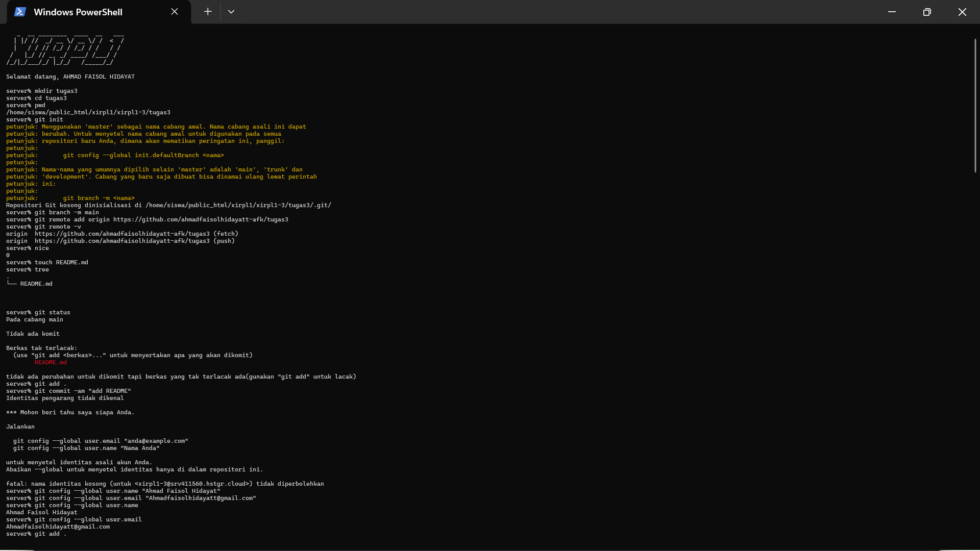This screenshot has width=980, height=551.
Task: Click the terminal vertical scrollbar thumb
Action: 975,106
